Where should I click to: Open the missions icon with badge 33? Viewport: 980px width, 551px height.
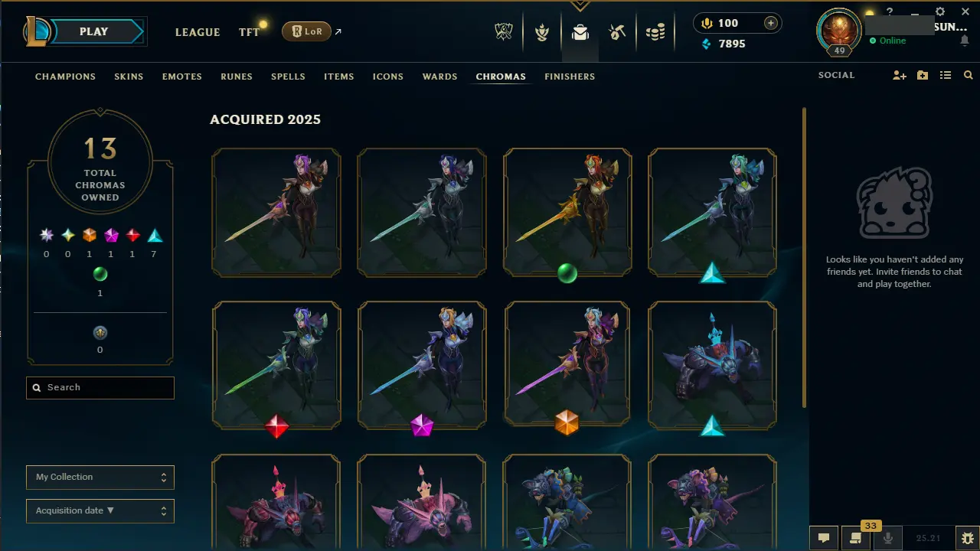coord(856,538)
